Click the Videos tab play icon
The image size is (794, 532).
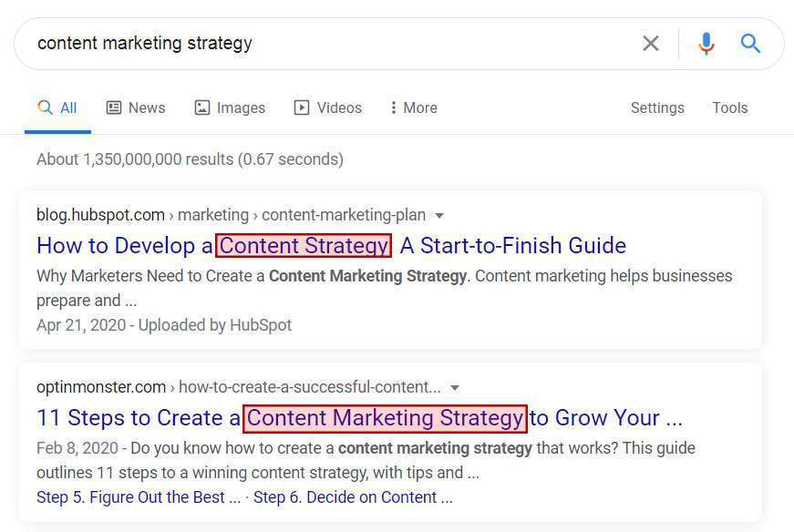pyautogui.click(x=302, y=107)
